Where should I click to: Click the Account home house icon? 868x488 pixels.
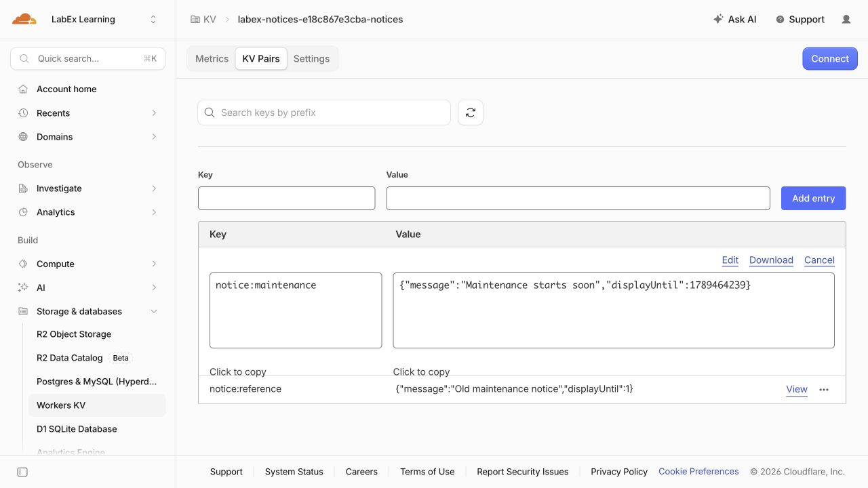pyautogui.click(x=23, y=89)
